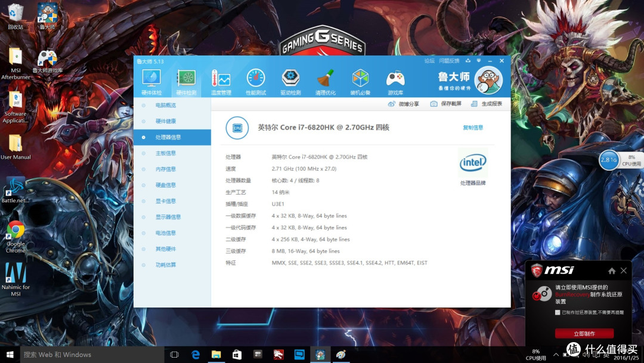The width and height of the screenshot is (644, 363).
Task: Launch 性能测试 performance test icon
Action: click(x=255, y=82)
